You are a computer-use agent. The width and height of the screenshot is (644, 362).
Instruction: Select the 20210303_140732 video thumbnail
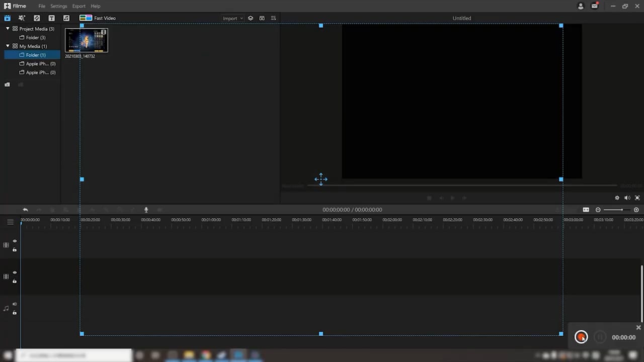click(x=87, y=40)
